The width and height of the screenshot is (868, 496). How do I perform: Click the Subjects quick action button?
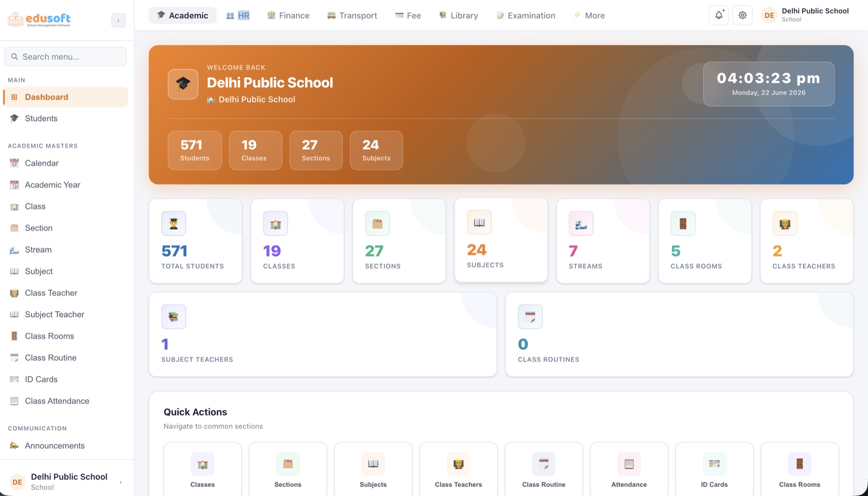tap(373, 469)
